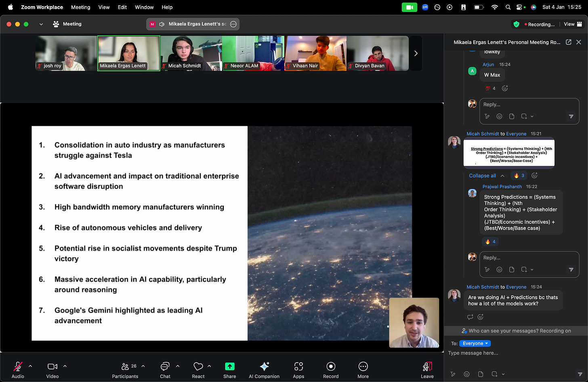Open the Window menu
588x382 pixels.
[x=144, y=7]
